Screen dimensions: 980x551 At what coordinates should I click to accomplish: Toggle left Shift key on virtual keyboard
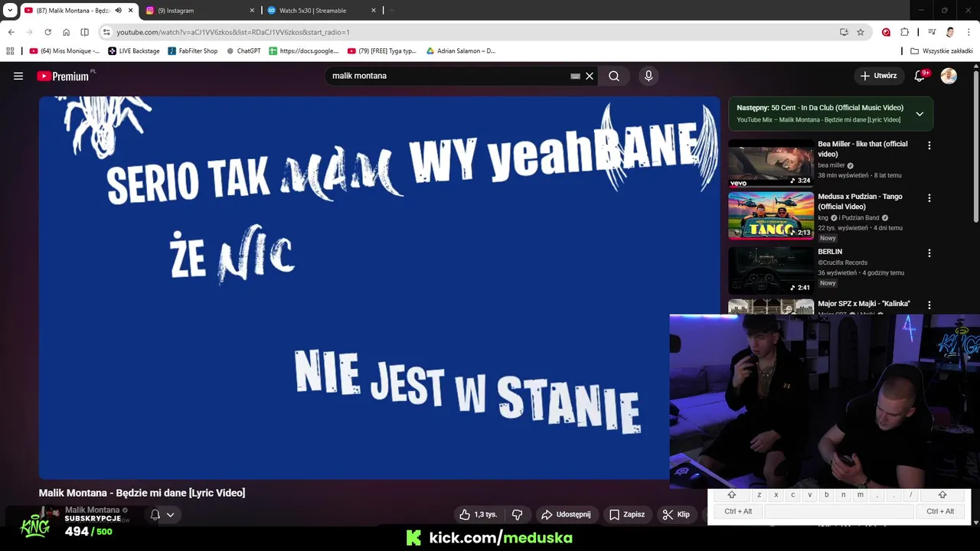pos(731,495)
